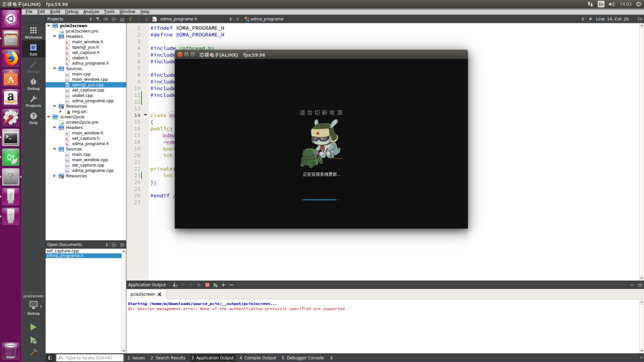Open the Window menu
644x362 pixels.
127,12
